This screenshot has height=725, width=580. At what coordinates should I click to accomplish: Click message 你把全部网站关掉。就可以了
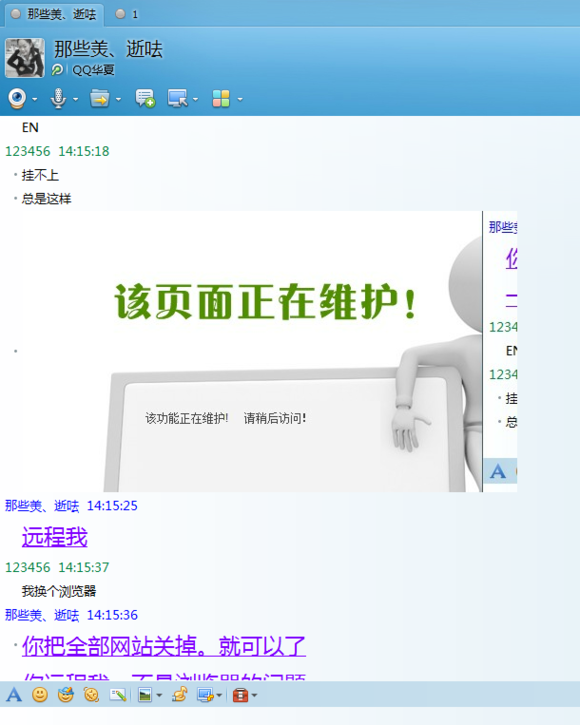pos(164,646)
